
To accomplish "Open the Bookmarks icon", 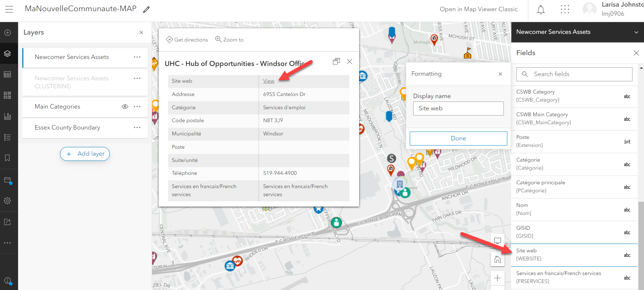I will coord(7,158).
